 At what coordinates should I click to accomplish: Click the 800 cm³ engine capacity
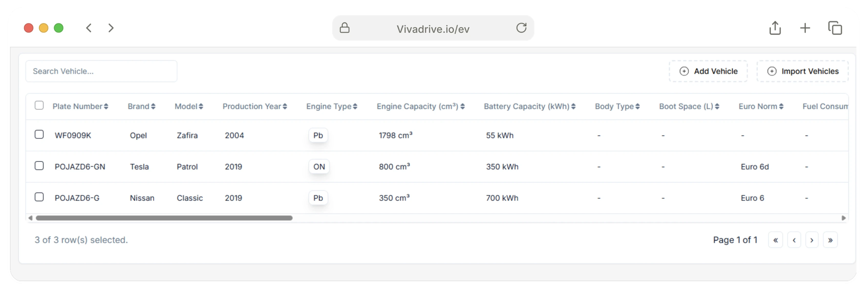[394, 167]
